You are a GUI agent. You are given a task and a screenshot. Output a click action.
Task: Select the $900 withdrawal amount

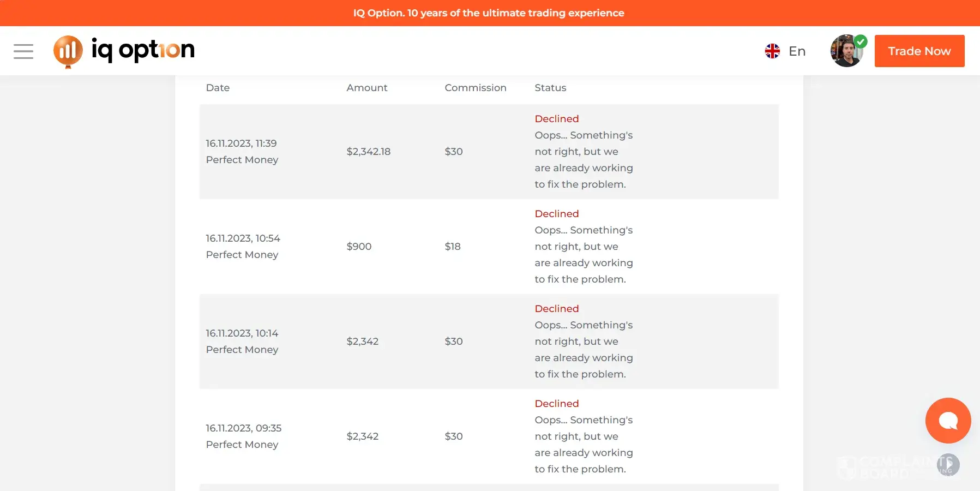(x=359, y=247)
